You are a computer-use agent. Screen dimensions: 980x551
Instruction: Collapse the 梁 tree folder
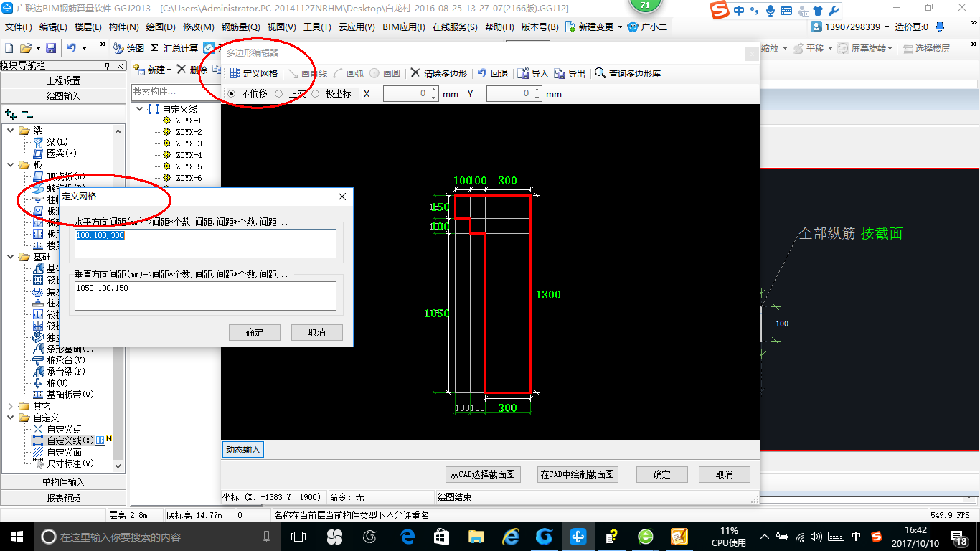(x=11, y=131)
